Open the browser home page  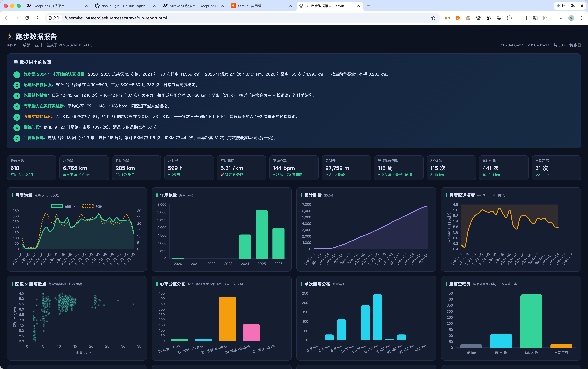[37, 18]
